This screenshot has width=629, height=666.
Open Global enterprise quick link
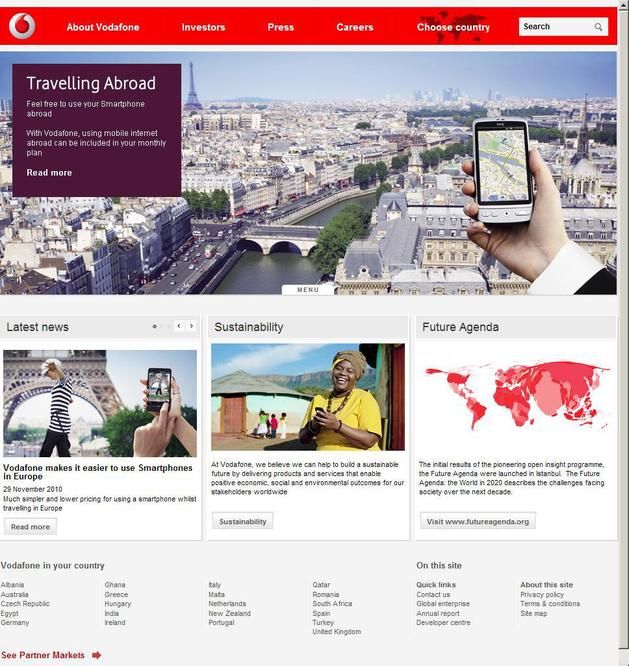coord(443,604)
